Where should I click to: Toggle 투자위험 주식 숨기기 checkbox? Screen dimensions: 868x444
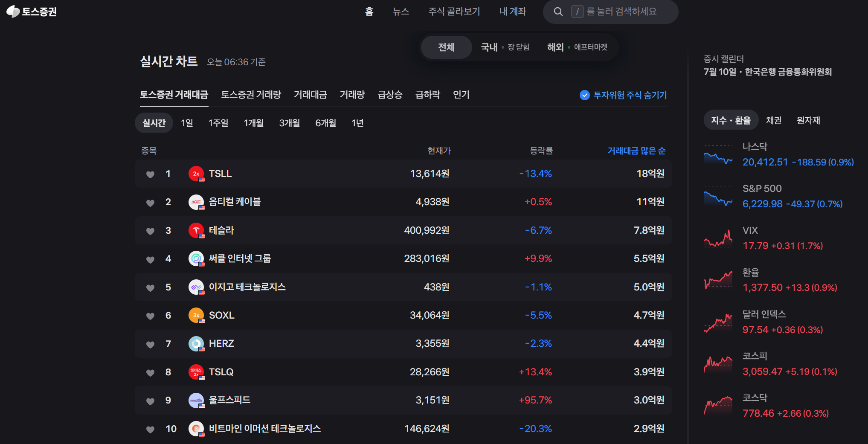click(x=585, y=95)
